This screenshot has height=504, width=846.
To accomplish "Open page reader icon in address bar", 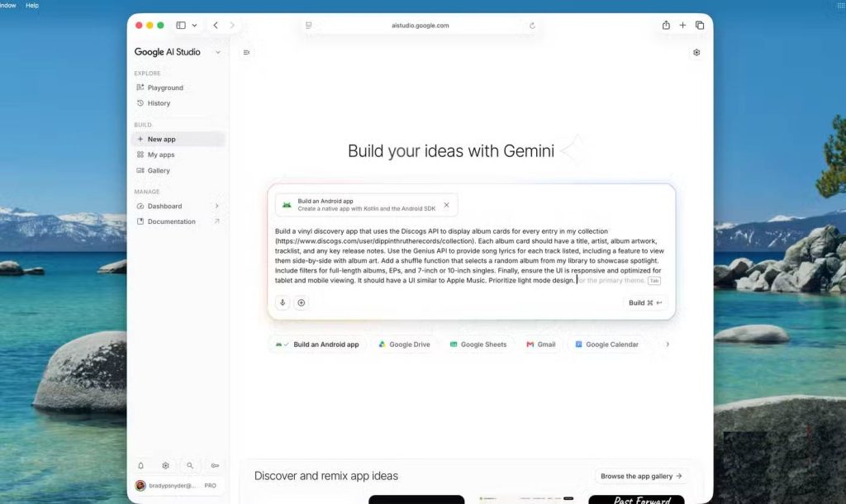I will pyautogui.click(x=309, y=26).
